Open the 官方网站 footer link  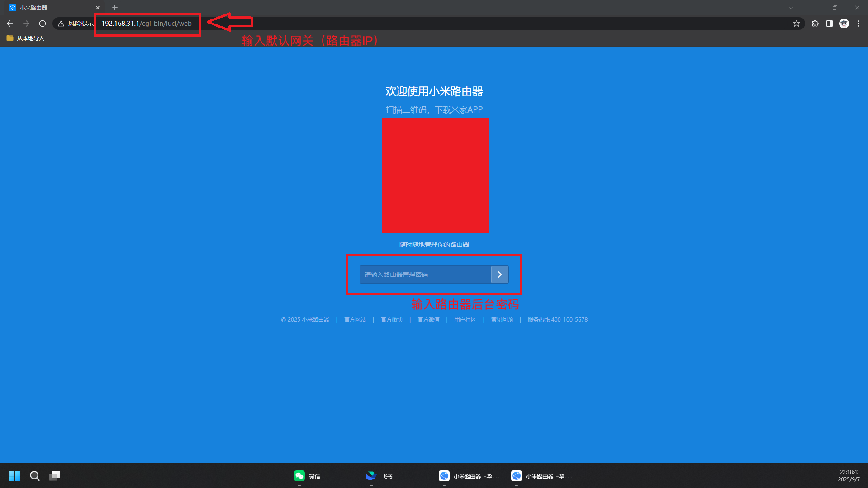(355, 320)
